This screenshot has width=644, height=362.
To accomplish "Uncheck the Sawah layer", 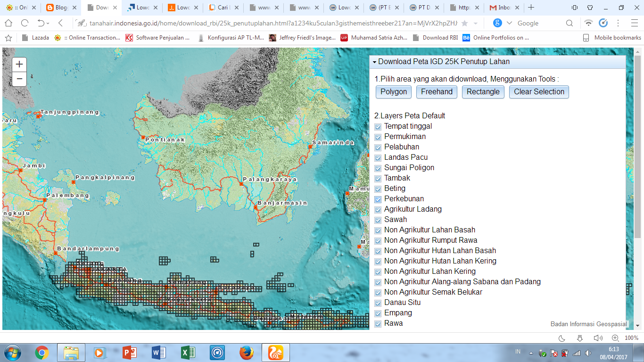I will [x=378, y=220].
